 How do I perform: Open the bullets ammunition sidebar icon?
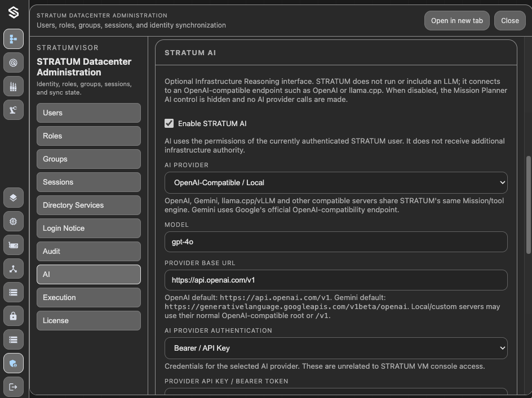14,86
